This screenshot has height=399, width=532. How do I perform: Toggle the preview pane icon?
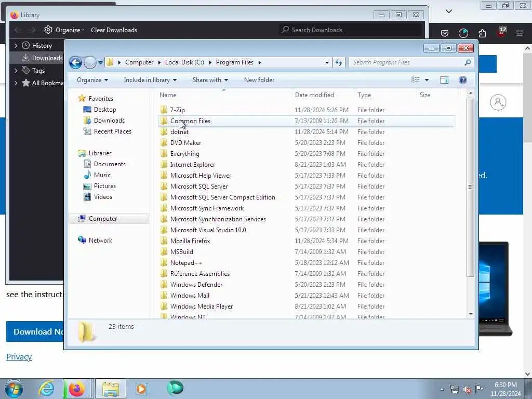pos(444,80)
